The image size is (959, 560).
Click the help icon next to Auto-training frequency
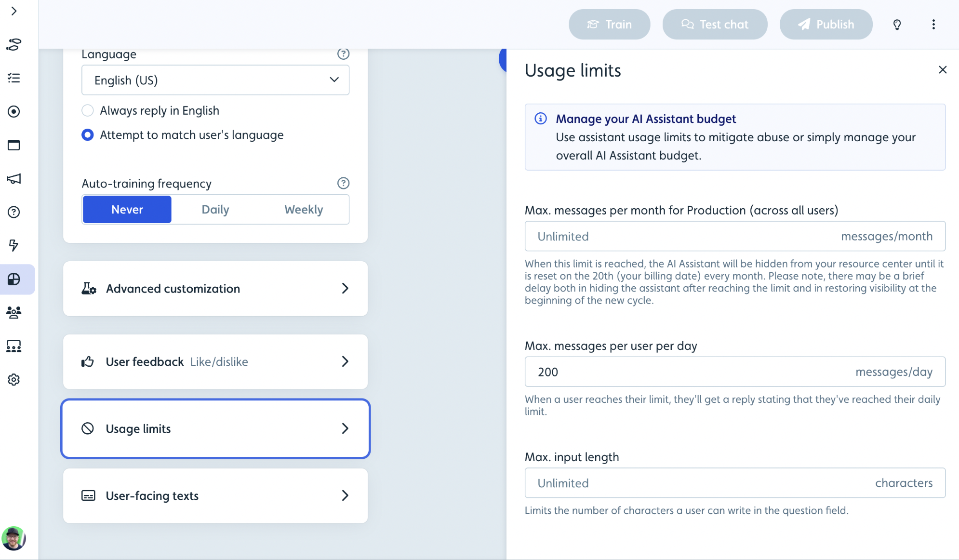click(343, 183)
